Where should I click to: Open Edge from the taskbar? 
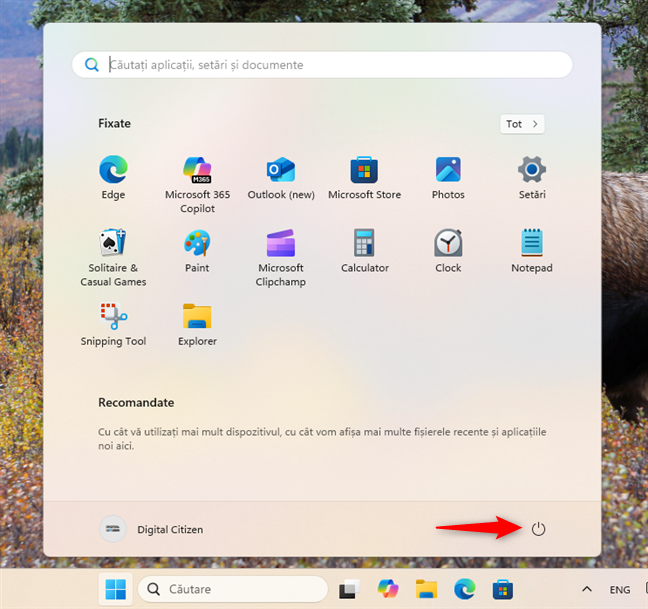[x=465, y=589]
